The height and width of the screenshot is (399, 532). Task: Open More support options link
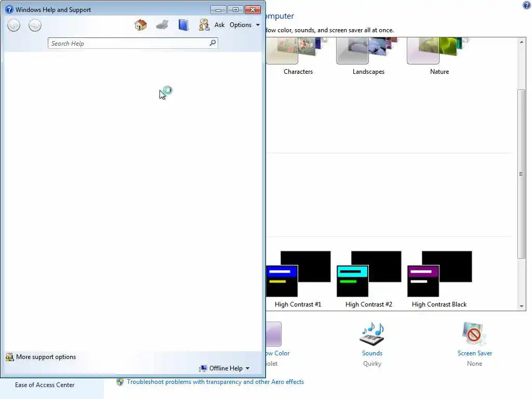[x=46, y=357]
